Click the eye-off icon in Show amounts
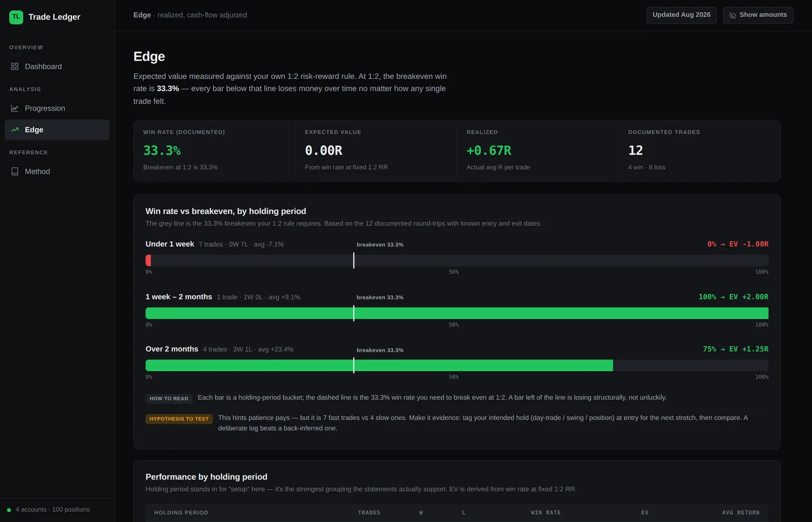 point(733,15)
